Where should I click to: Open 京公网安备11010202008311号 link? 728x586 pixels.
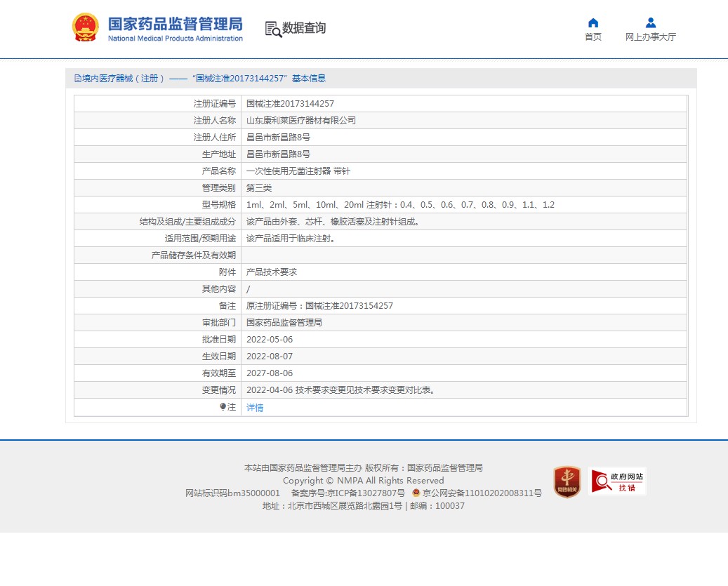pyautogui.click(x=482, y=493)
